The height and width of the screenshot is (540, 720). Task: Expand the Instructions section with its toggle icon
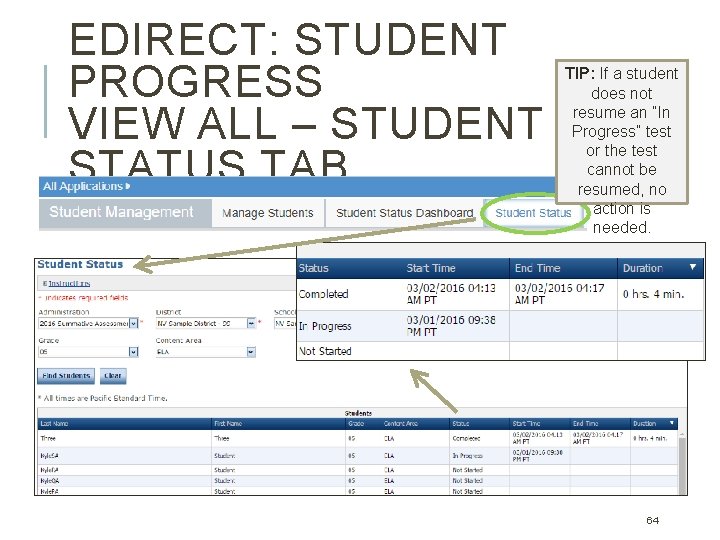[45, 283]
